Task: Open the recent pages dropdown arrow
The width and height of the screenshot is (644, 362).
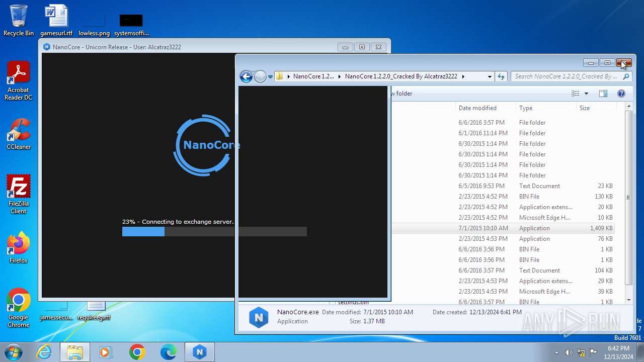Action: coord(270,77)
